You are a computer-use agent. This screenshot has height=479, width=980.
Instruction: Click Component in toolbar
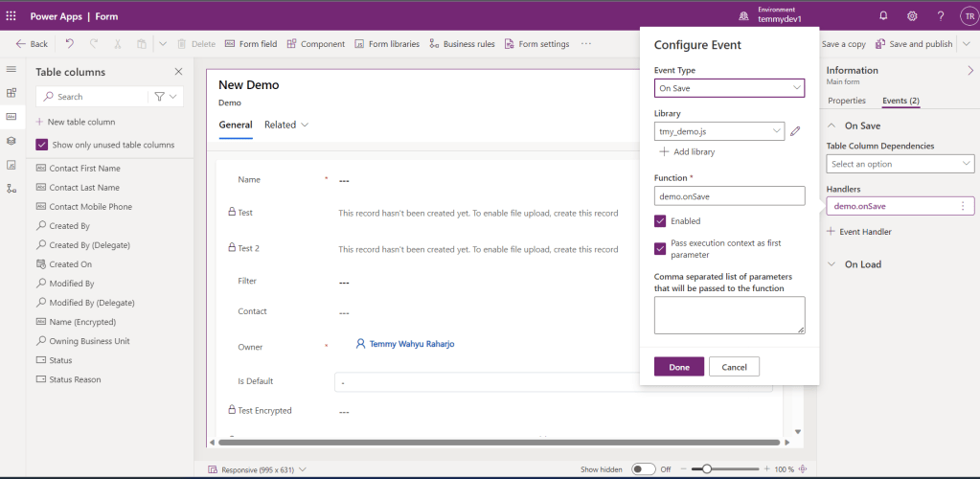pos(315,44)
